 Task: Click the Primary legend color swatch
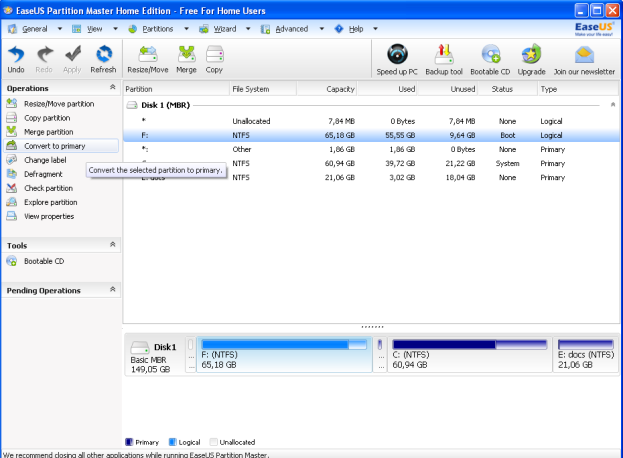click(x=129, y=442)
